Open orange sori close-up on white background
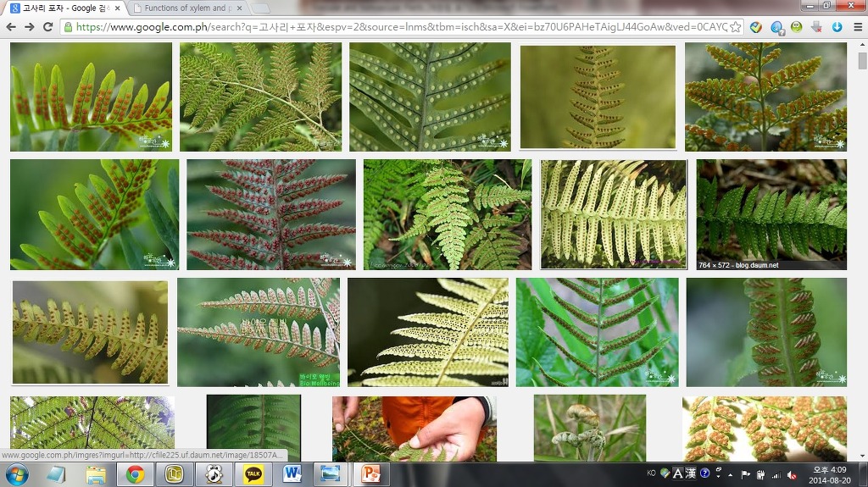This screenshot has width=868, height=487. (x=765, y=429)
